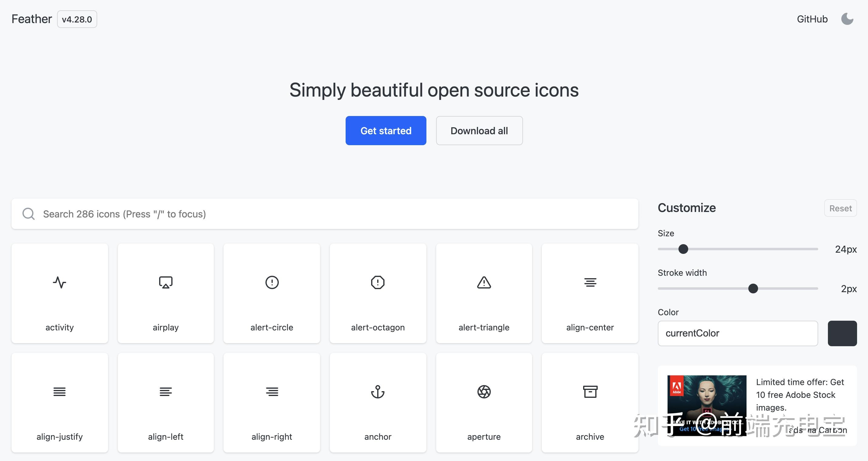Click the Download all button
The width and height of the screenshot is (868, 461).
pyautogui.click(x=479, y=130)
